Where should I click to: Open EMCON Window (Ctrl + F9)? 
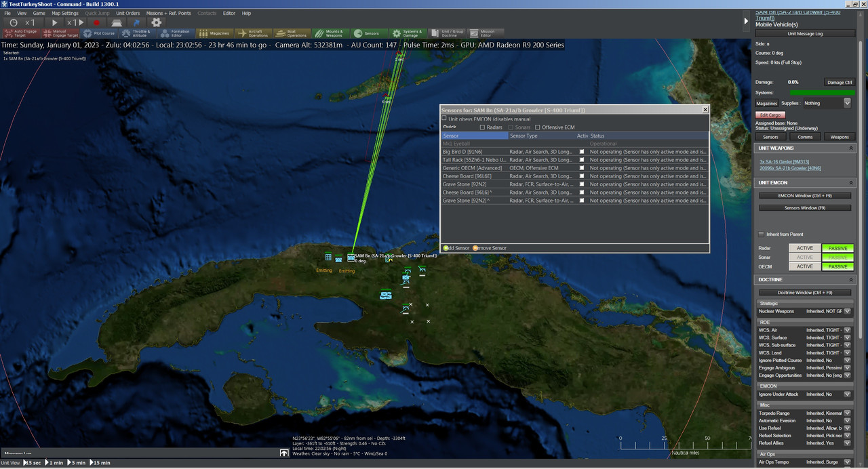(x=805, y=196)
